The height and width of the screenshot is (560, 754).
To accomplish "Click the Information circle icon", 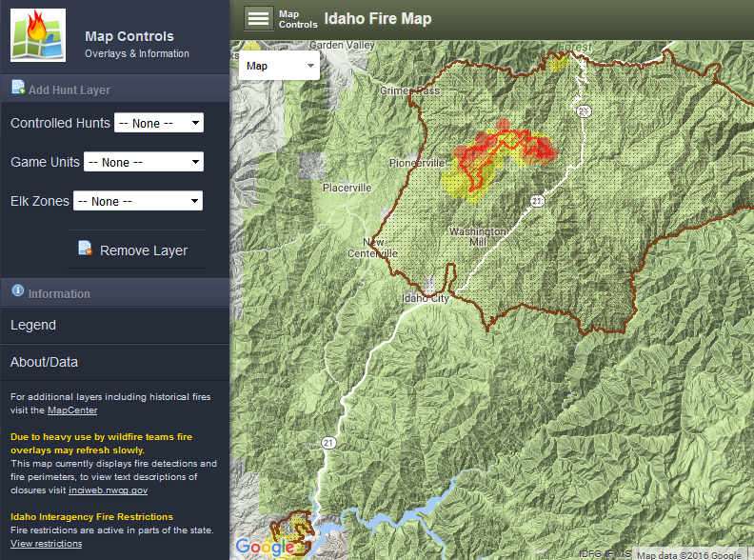I will pyautogui.click(x=18, y=290).
